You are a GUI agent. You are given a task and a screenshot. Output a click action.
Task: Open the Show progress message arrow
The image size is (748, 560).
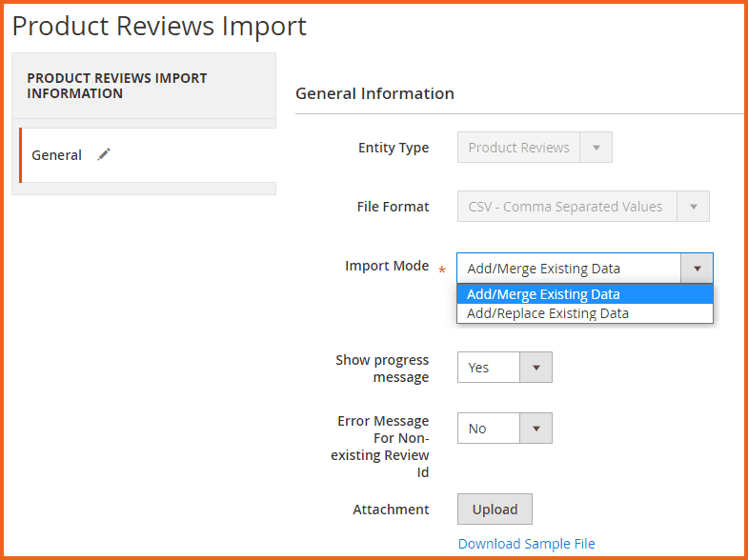tap(536, 368)
